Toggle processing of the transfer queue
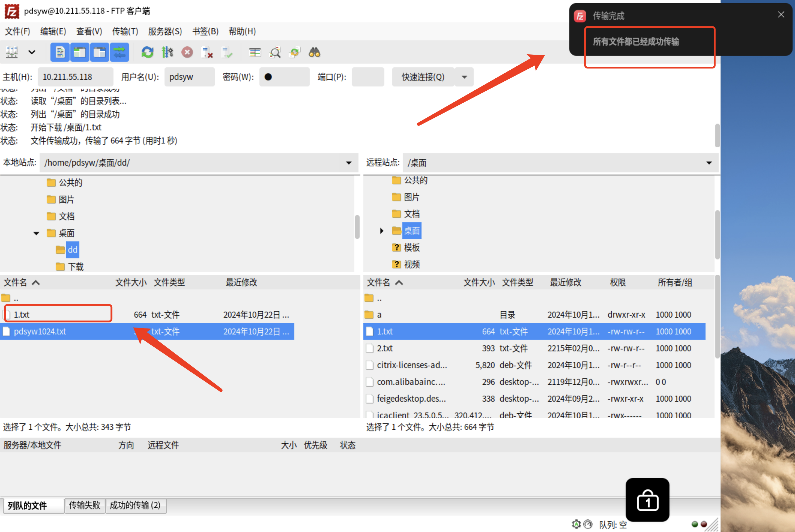The width and height of the screenshot is (795, 532). (x=167, y=52)
